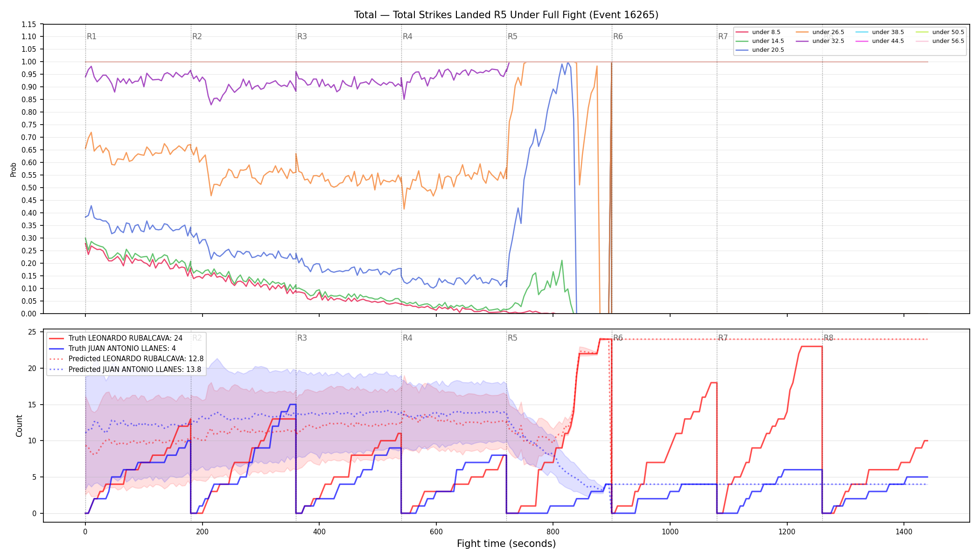The width and height of the screenshot is (980, 560).
Task: Click the 1200 tick on time axis
Action: (787, 532)
